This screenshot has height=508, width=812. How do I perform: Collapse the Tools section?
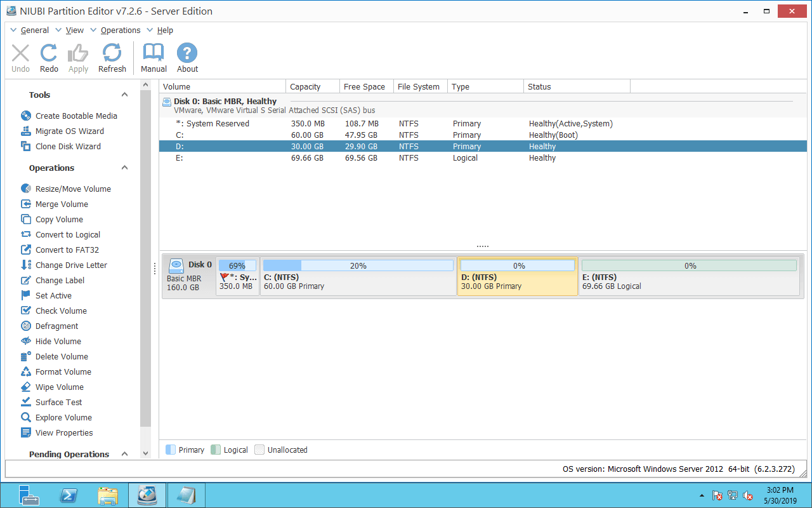coord(124,95)
